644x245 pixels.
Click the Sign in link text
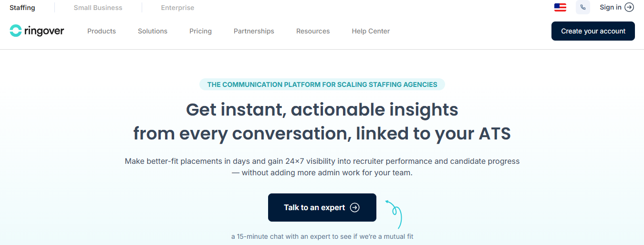pos(611,7)
